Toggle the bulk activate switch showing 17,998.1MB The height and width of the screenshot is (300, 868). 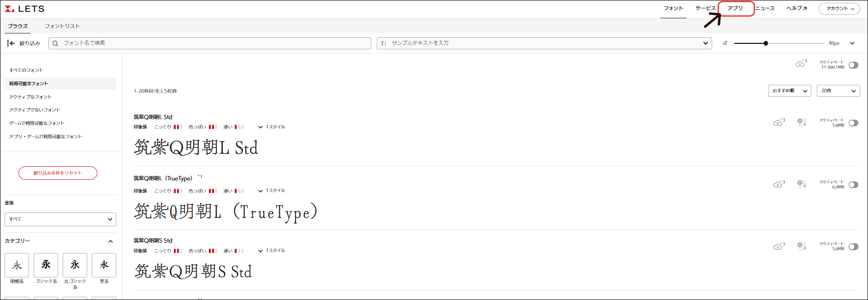pyautogui.click(x=853, y=65)
